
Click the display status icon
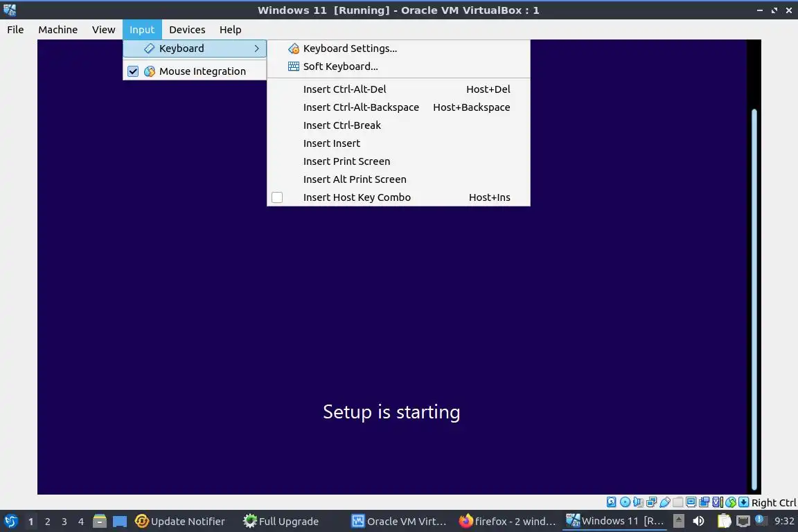click(691, 502)
